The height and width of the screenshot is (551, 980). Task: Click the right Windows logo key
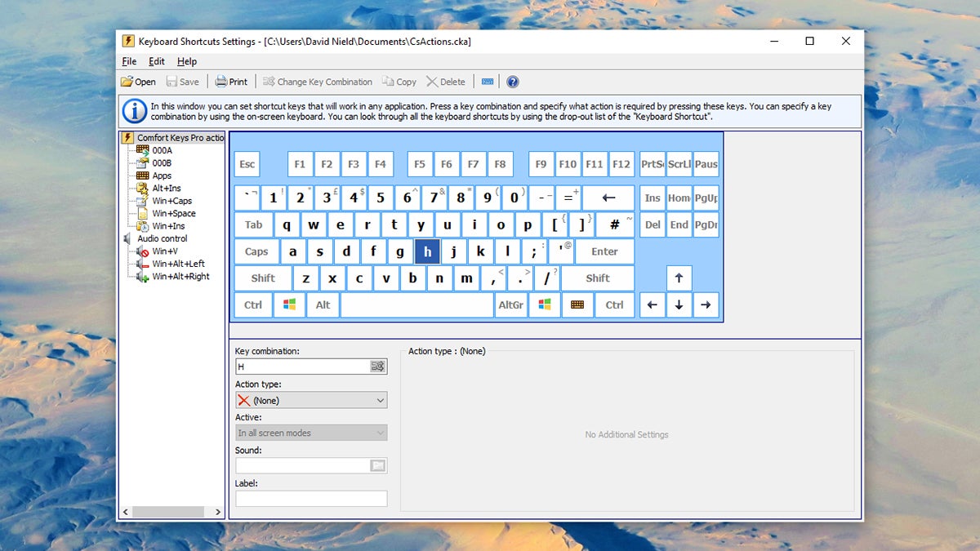(x=545, y=304)
